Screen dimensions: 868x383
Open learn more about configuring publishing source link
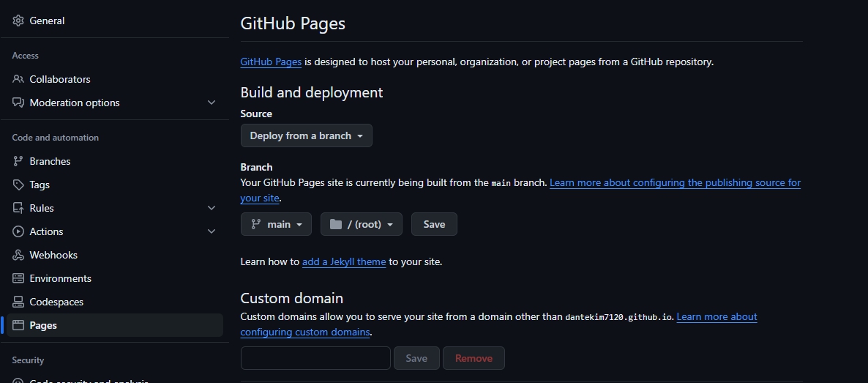pyautogui.click(x=675, y=182)
